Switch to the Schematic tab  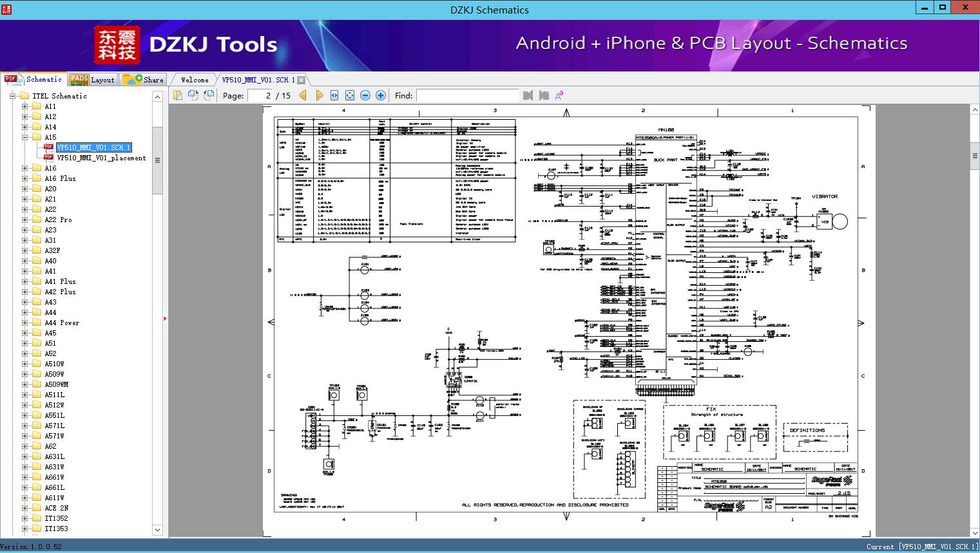[x=34, y=79]
